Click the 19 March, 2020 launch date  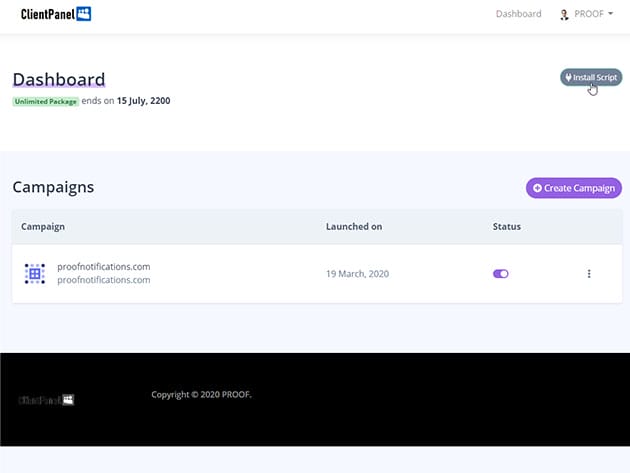click(x=358, y=273)
